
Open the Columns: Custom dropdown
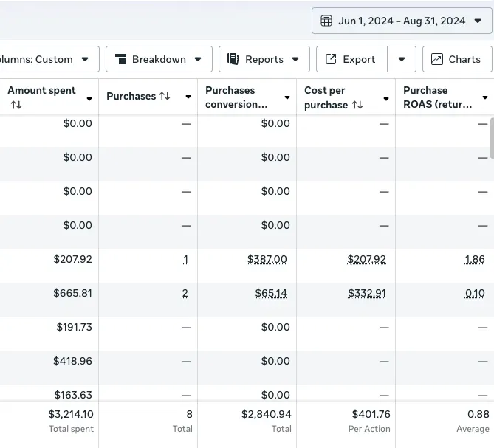48,59
